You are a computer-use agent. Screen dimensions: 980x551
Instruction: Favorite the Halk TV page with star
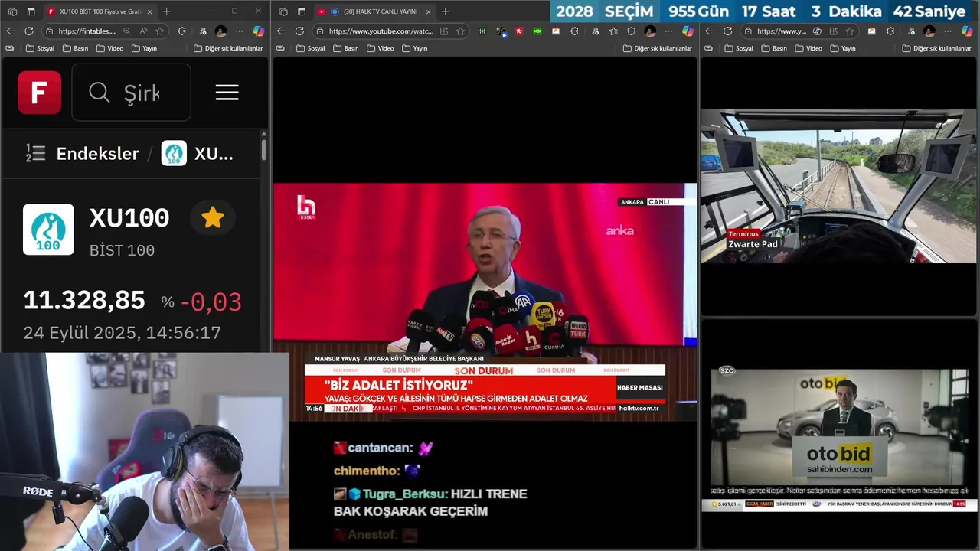[x=460, y=31]
